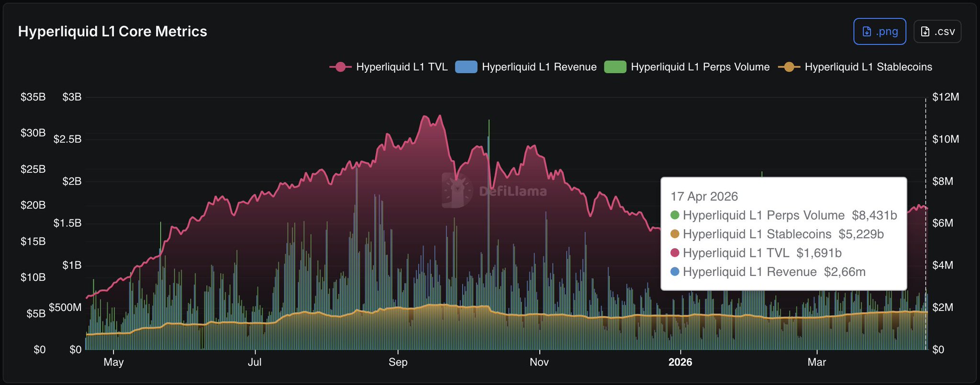The width and height of the screenshot is (980, 385).
Task: Toggle the Hyperliquid L1 Revenue series label
Action: click(539, 67)
